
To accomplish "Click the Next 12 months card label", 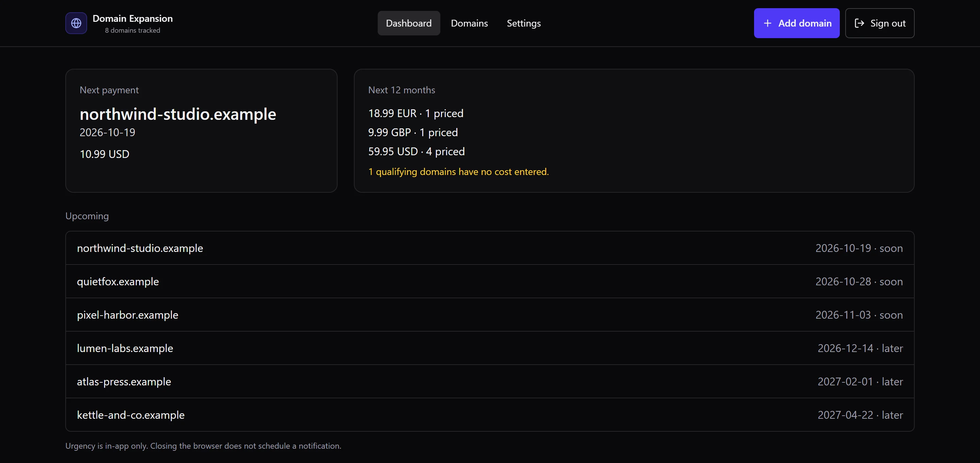I will [x=402, y=90].
